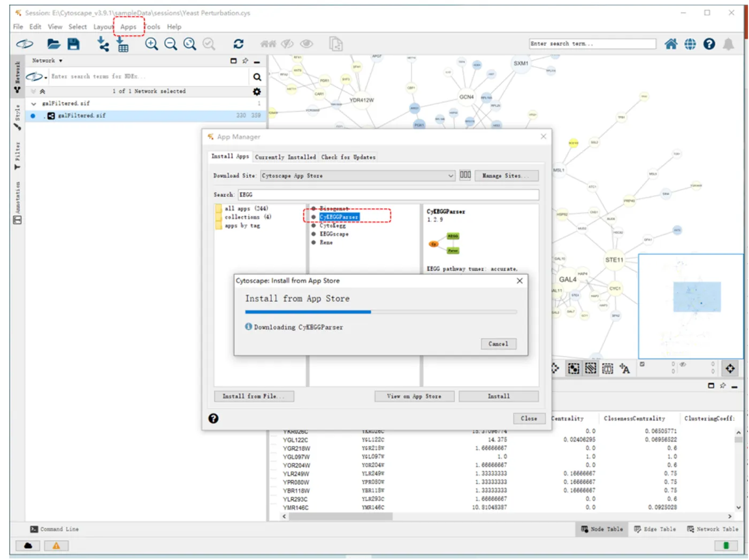Select KEGGscape in app list
Image resolution: width=749 pixels, height=560 pixels.
coord(334,234)
